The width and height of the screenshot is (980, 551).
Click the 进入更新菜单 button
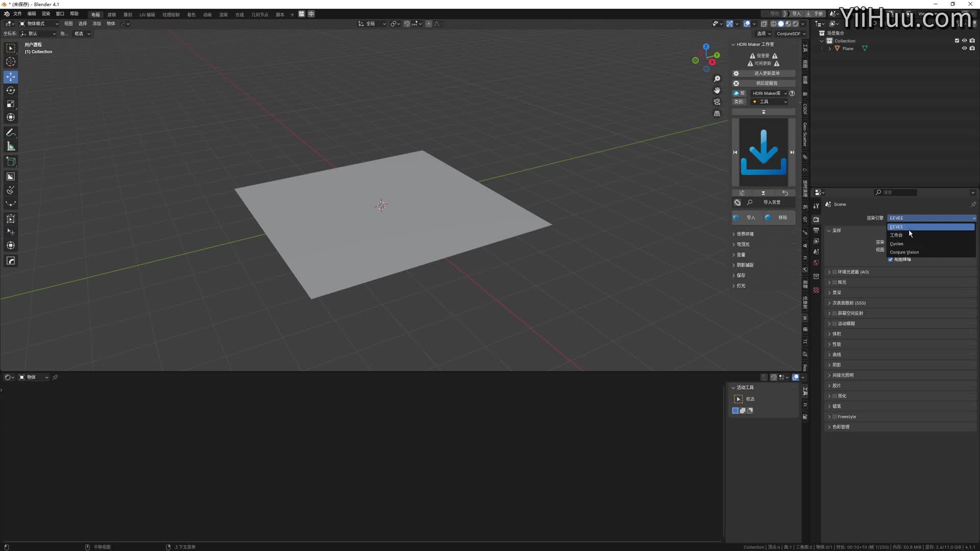[767, 73]
